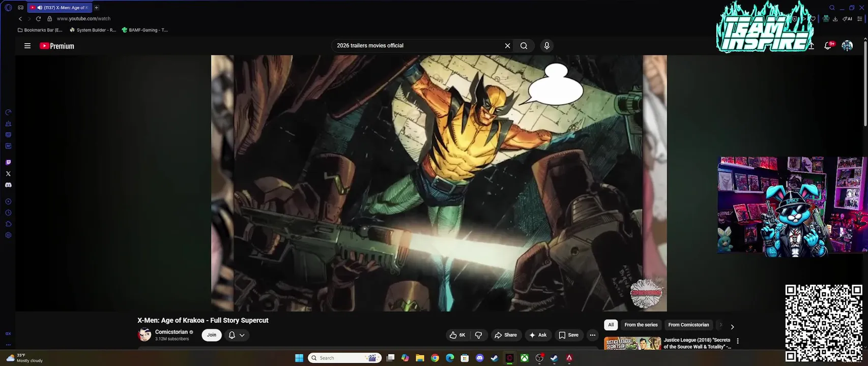Open the Opera AI assistant button
Screen dimensions: 868x366
pyautogui.click(x=848, y=19)
